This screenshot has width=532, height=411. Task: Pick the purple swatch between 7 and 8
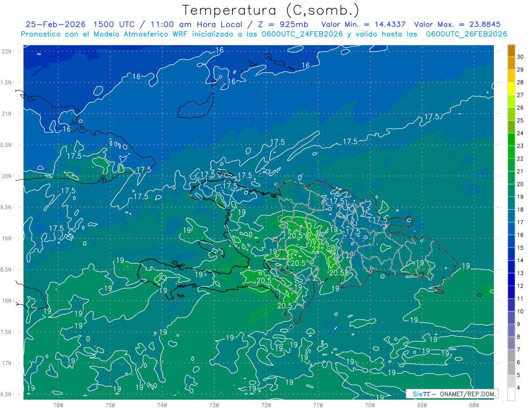(x=512, y=343)
